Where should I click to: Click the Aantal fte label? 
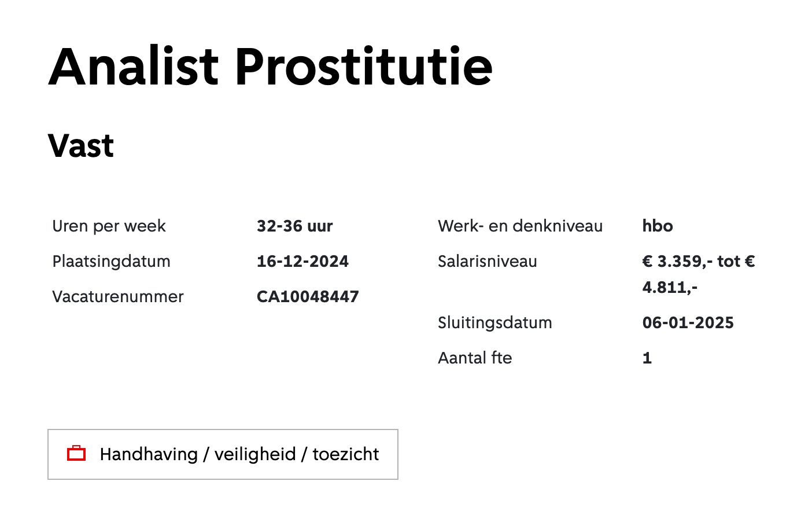click(475, 358)
